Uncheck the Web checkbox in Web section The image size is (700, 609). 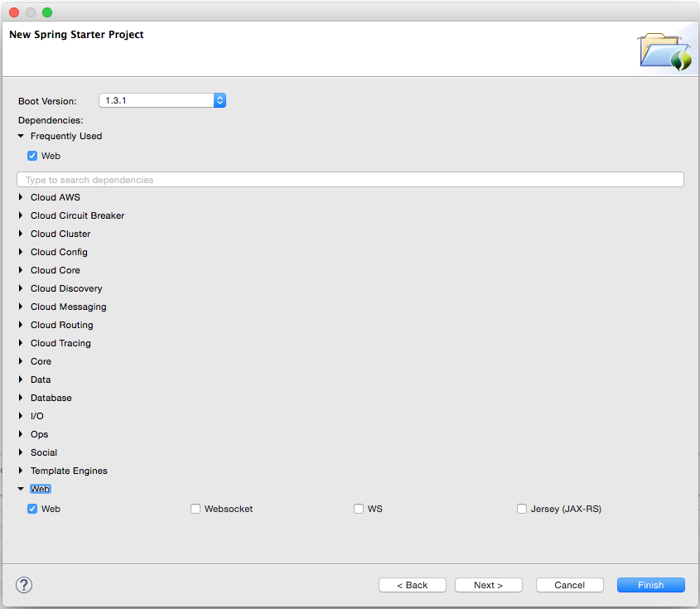tap(32, 509)
